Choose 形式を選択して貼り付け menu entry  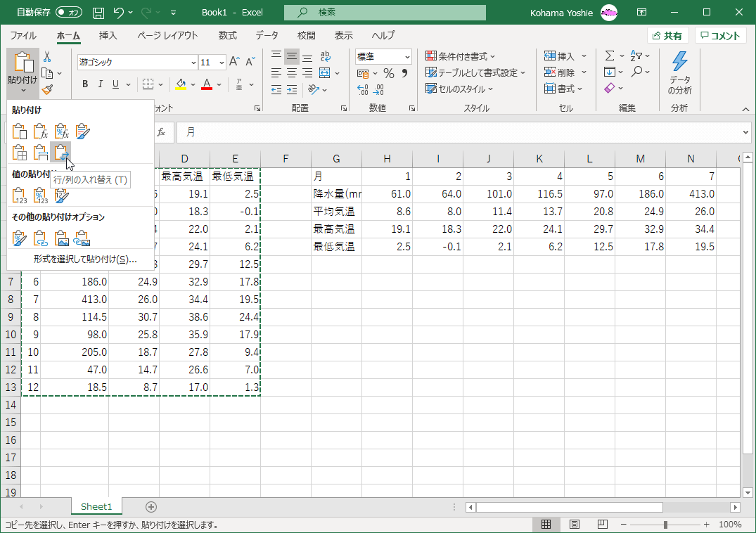84,259
